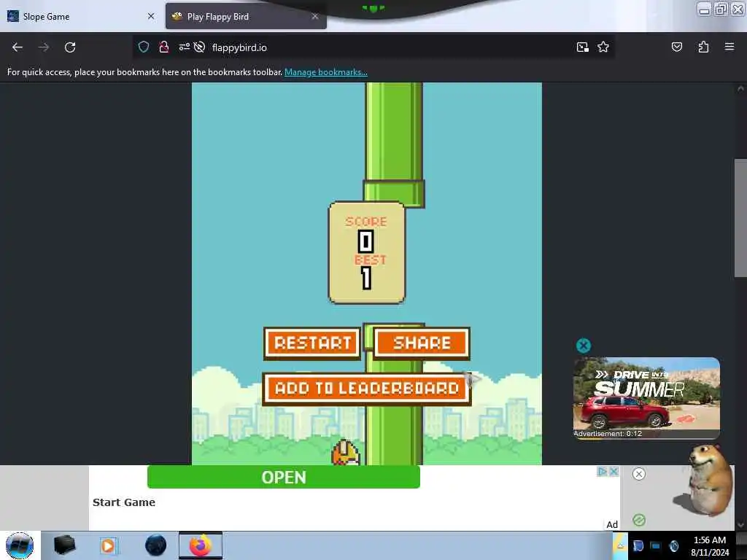The width and height of the screenshot is (747, 560).
Task: Open the Windows Start menu
Action: pyautogui.click(x=20, y=545)
